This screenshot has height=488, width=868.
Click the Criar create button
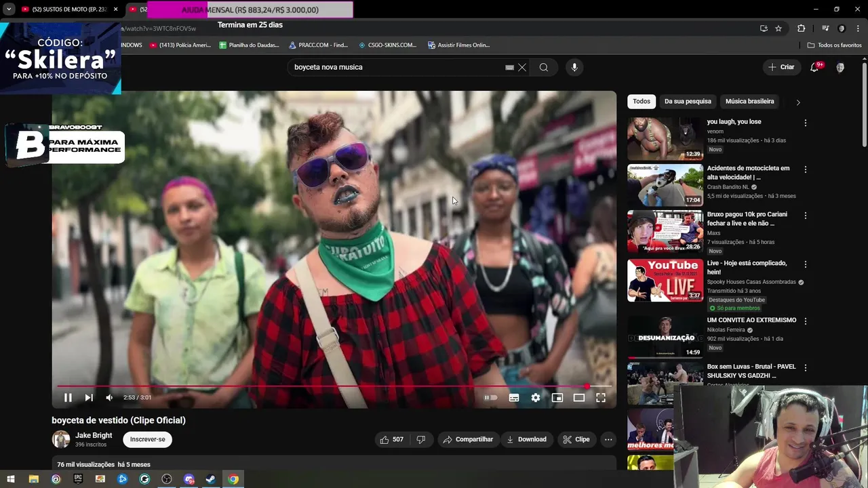point(781,67)
